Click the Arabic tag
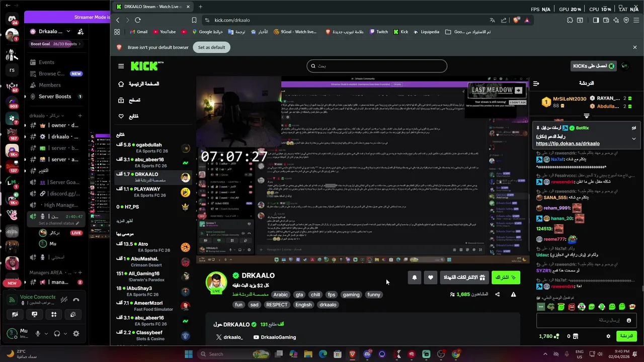This screenshot has width=644, height=362. point(281,295)
